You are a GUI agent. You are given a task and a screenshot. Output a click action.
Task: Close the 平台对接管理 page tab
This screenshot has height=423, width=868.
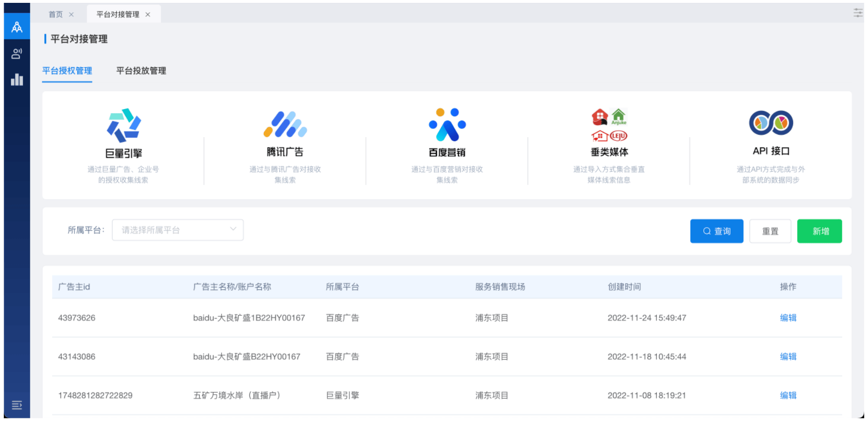pos(148,14)
